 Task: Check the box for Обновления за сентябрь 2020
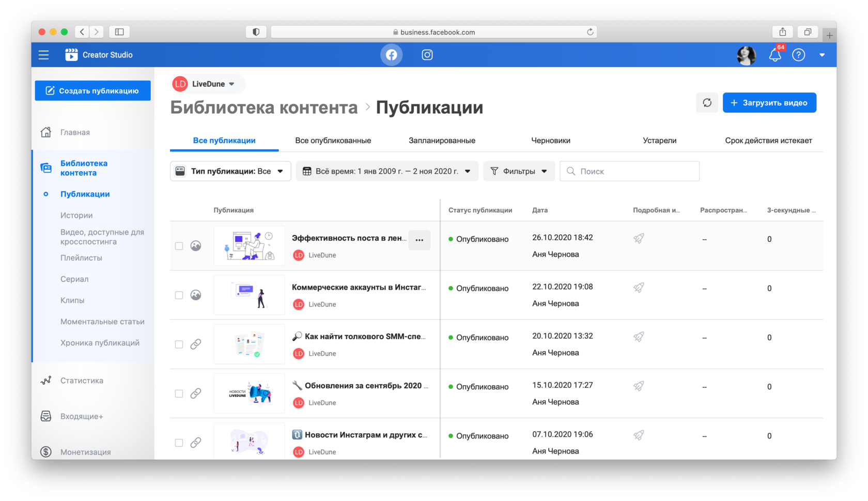[179, 393]
